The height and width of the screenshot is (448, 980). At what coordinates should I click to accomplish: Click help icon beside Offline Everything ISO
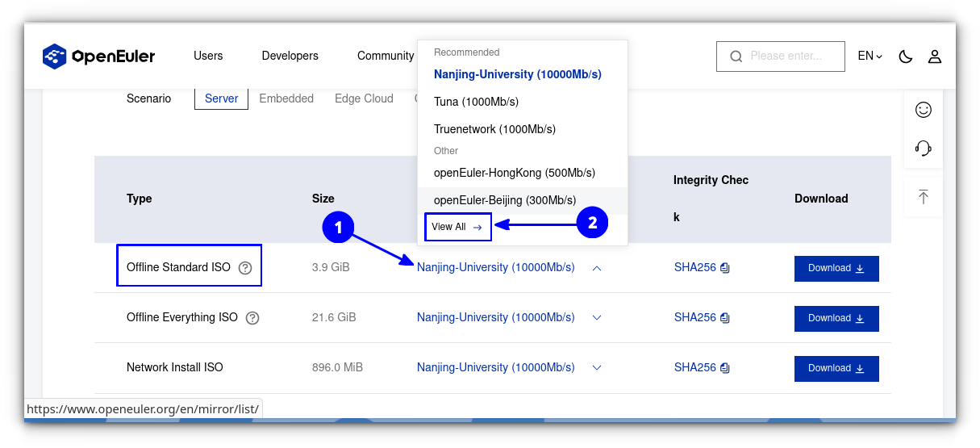[252, 318]
